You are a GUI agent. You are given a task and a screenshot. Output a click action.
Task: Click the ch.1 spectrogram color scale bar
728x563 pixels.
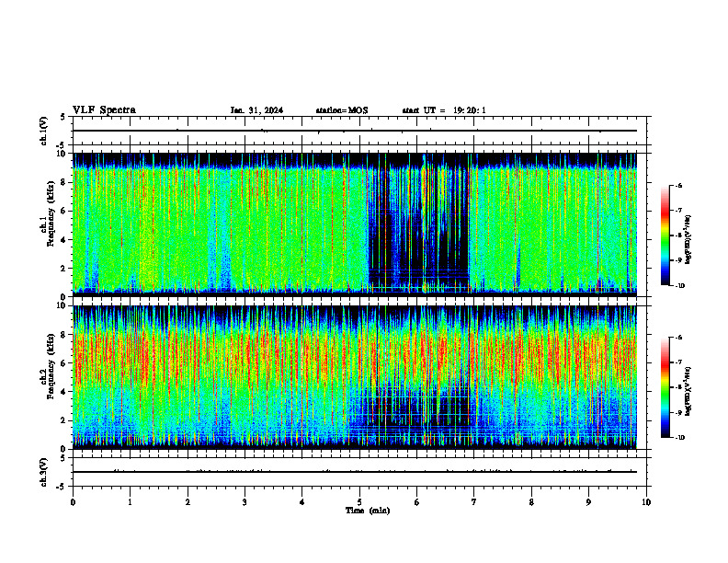click(665, 236)
